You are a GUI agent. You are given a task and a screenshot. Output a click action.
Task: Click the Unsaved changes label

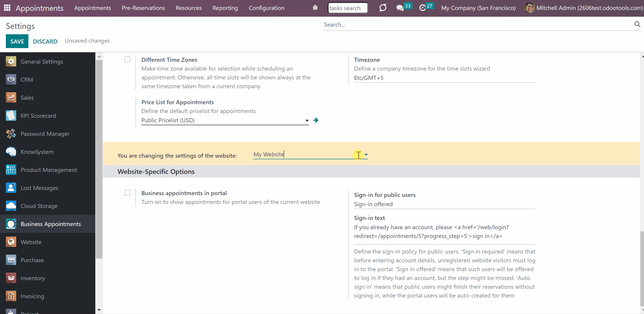[87, 41]
